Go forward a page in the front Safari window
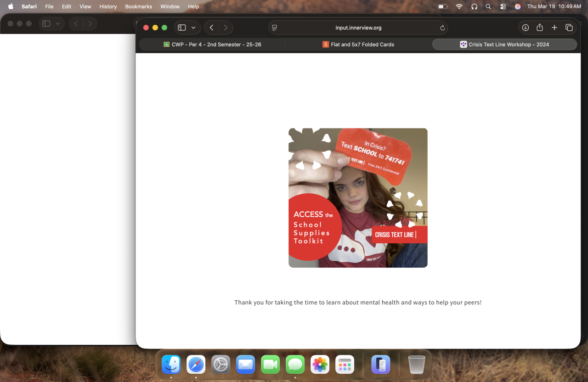This screenshot has height=382, width=588. (226, 28)
